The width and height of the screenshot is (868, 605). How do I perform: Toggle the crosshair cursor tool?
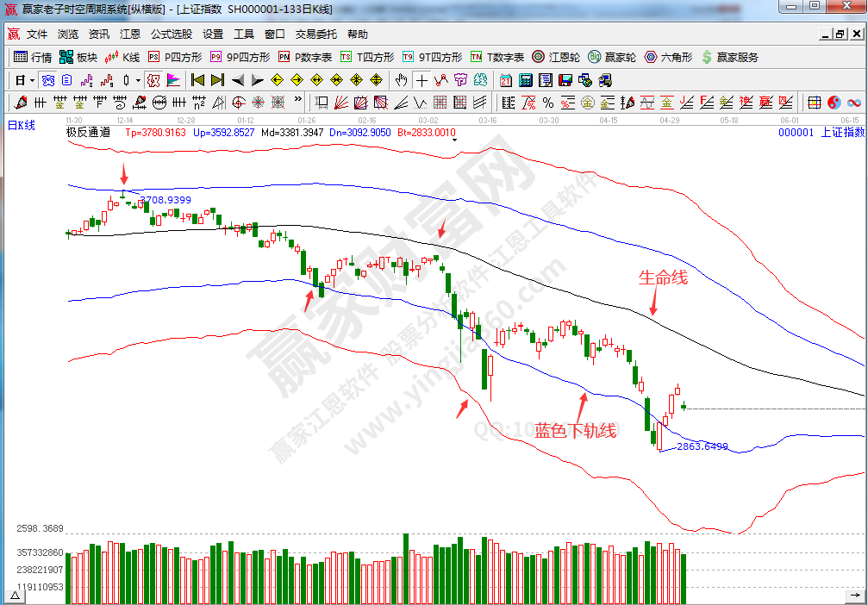coord(421,80)
